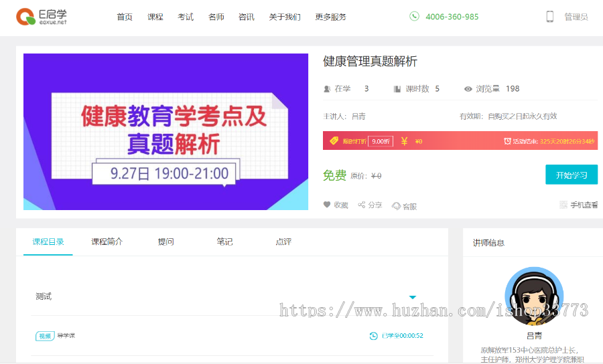Click the mobile device icon near 管理员

[x=550, y=17]
